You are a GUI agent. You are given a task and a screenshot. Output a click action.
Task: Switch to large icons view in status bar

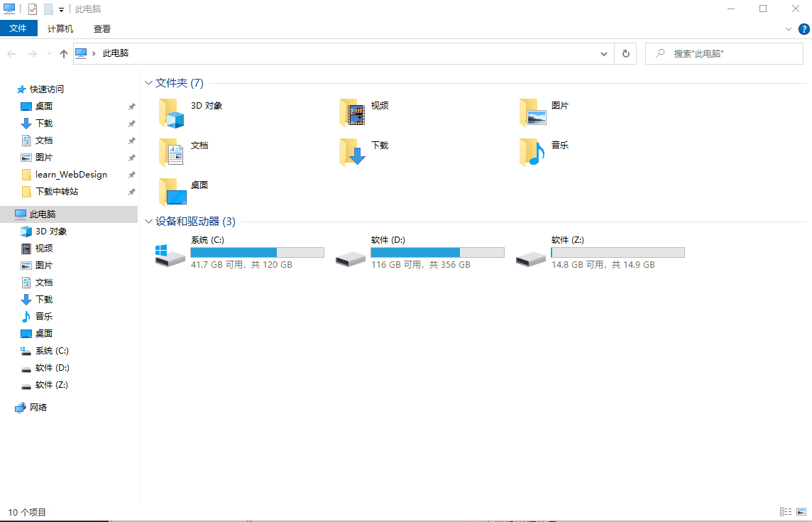(x=801, y=511)
